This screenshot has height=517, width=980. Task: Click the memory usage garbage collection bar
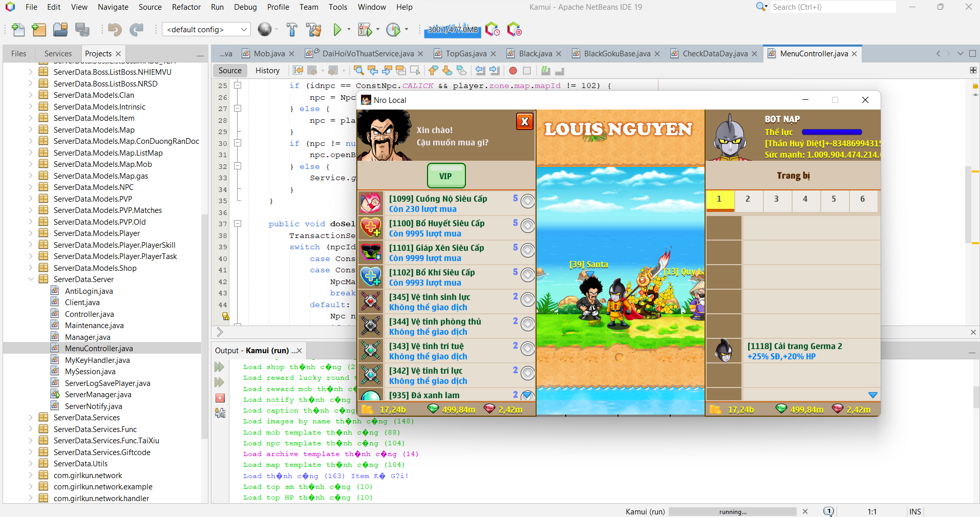(452, 30)
